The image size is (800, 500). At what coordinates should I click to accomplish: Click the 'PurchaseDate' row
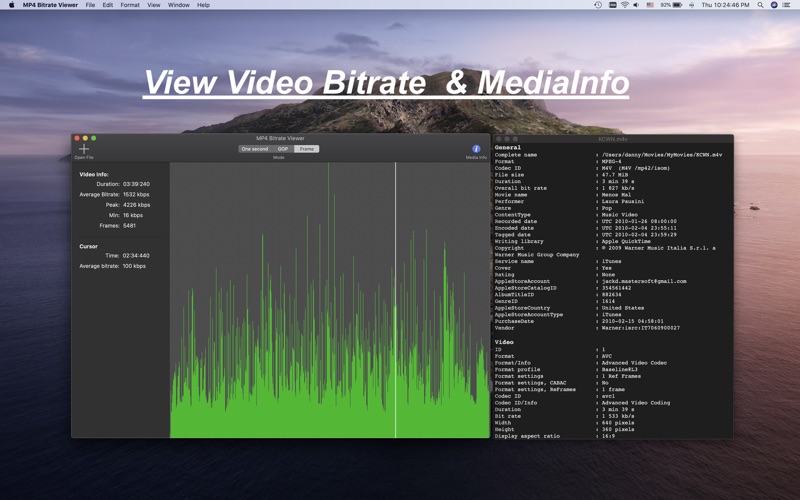click(x=580, y=321)
